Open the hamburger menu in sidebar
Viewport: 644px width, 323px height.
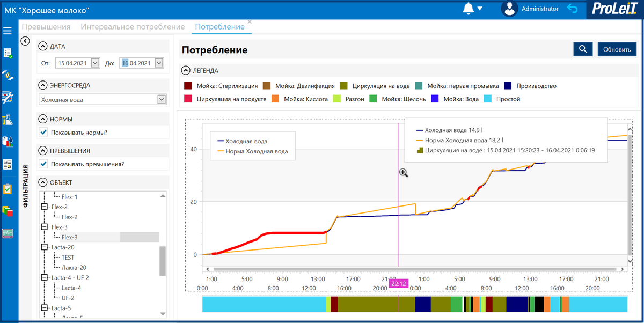pyautogui.click(x=8, y=31)
